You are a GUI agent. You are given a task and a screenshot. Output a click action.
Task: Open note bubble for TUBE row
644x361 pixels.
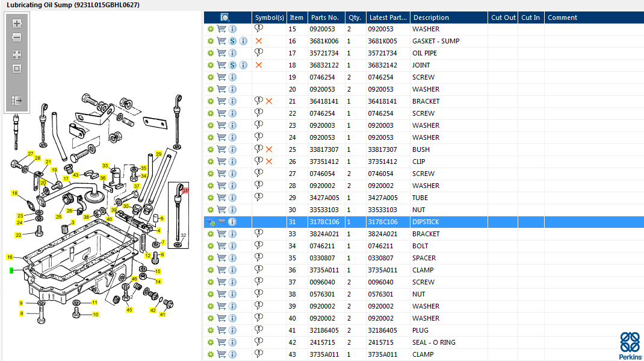tap(259, 197)
